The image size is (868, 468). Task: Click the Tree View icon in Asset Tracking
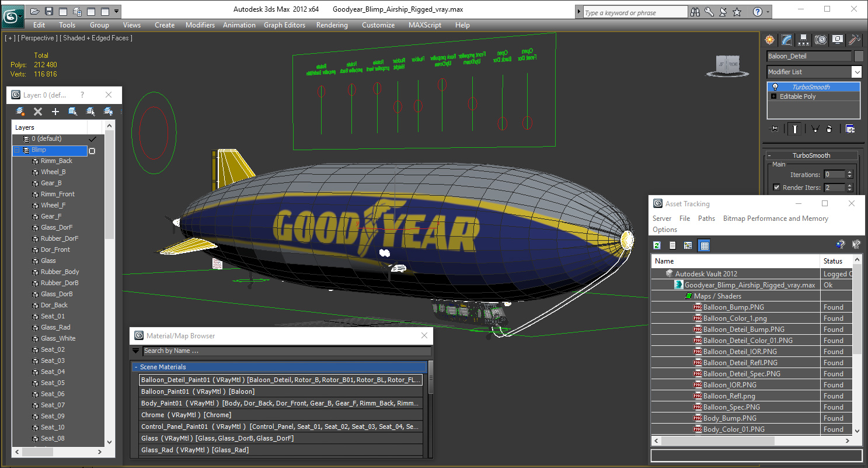tap(688, 245)
